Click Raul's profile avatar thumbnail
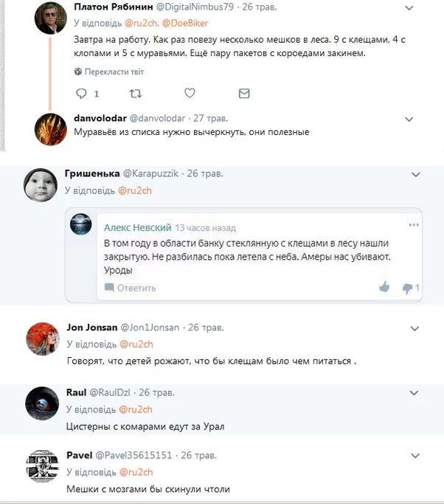This screenshot has width=444, height=504. click(x=42, y=402)
